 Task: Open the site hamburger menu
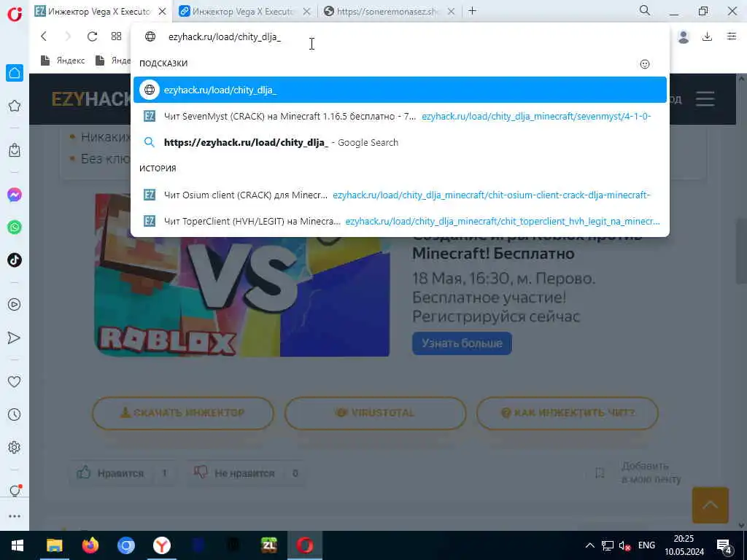[705, 99]
